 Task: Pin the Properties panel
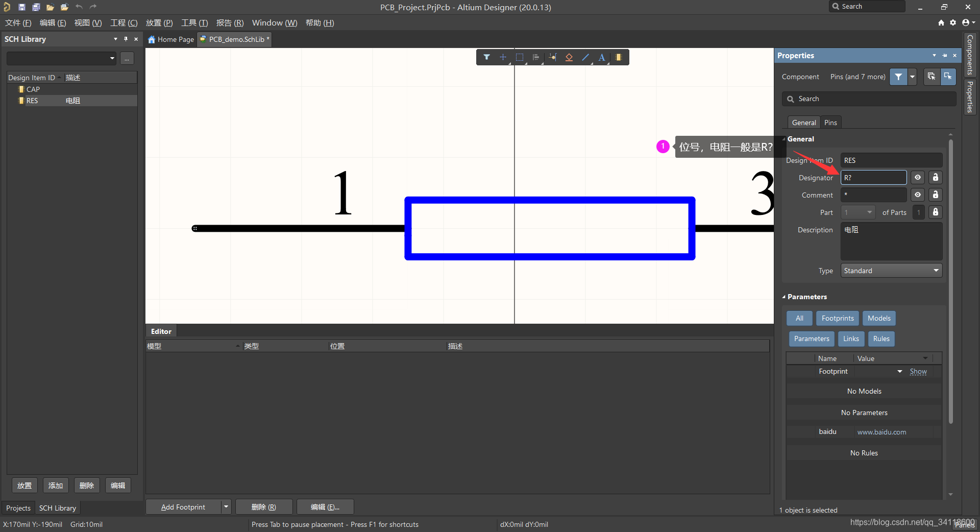(x=945, y=55)
